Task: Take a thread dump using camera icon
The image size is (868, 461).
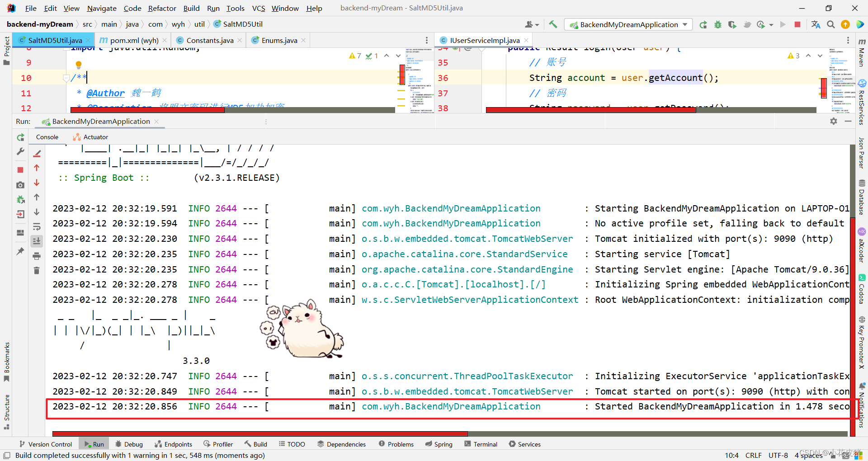Action: tap(20, 185)
